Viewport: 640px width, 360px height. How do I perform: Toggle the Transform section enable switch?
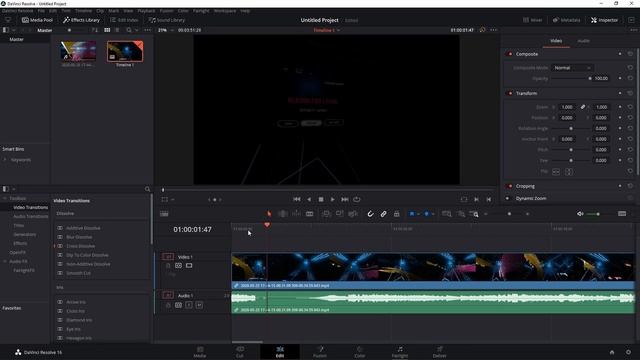pyautogui.click(x=509, y=93)
